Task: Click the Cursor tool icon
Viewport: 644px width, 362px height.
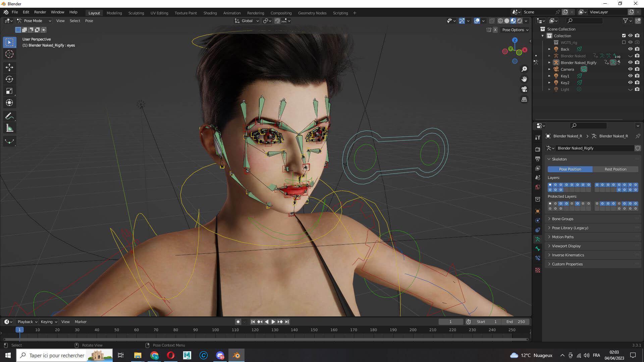Action: [9, 54]
